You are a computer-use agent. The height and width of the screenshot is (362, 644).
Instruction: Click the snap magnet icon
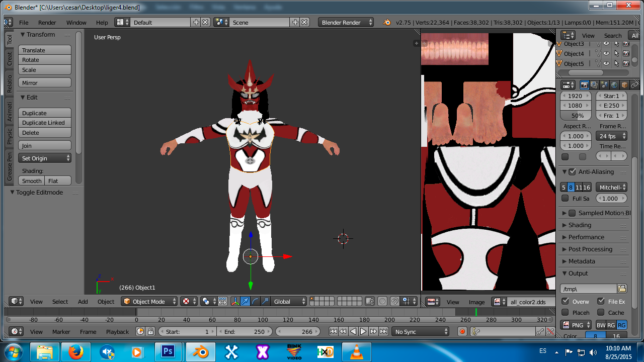click(x=395, y=302)
